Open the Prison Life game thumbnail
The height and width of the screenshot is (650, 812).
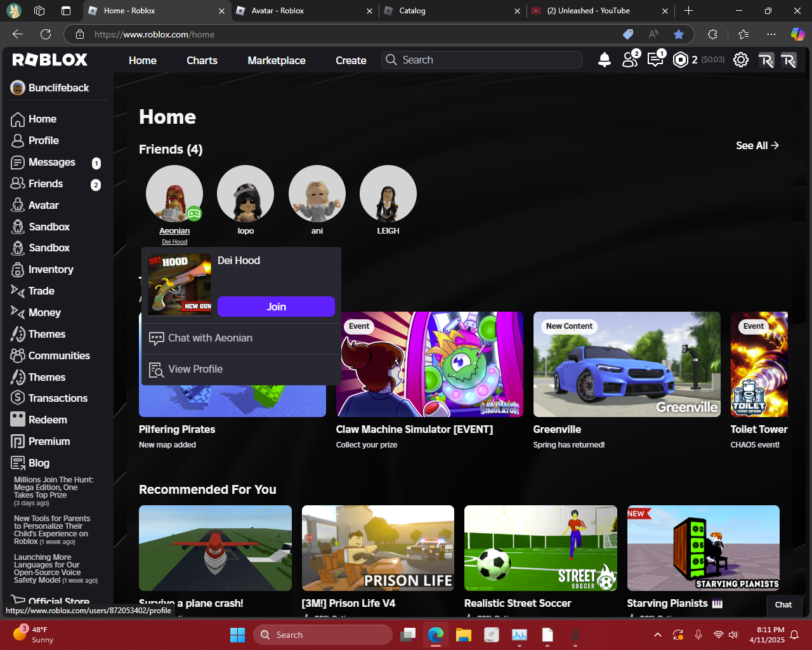378,548
